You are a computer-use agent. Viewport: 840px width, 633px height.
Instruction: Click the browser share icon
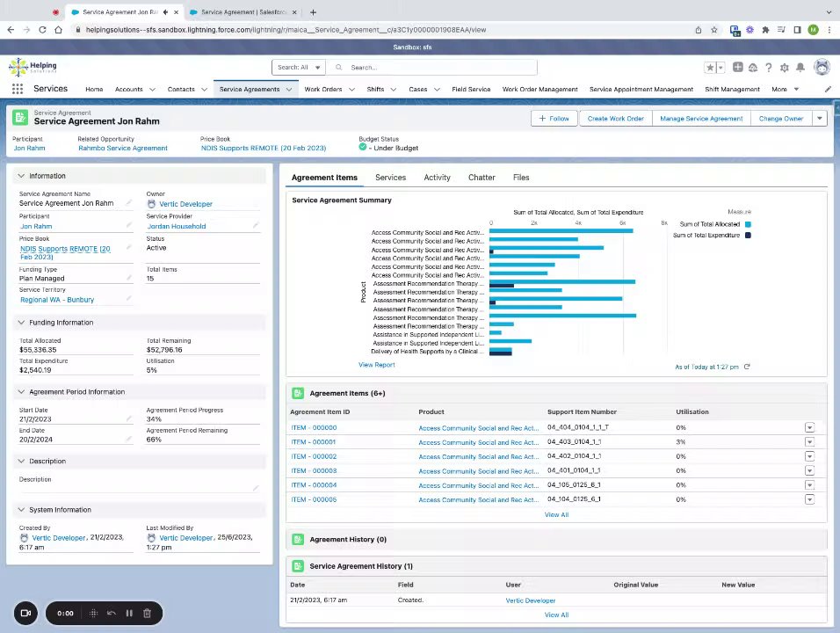click(x=698, y=30)
